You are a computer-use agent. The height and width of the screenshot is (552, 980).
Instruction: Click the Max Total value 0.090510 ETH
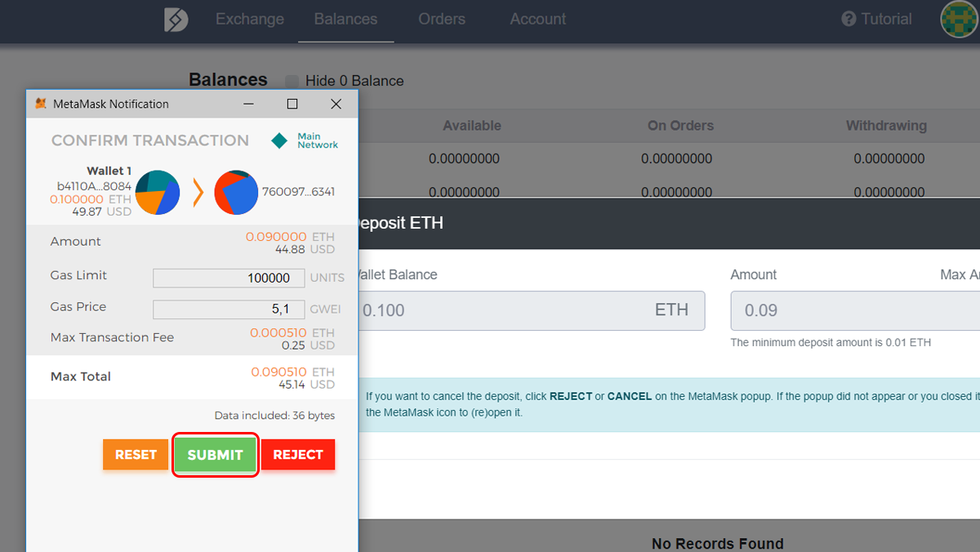[292, 372]
